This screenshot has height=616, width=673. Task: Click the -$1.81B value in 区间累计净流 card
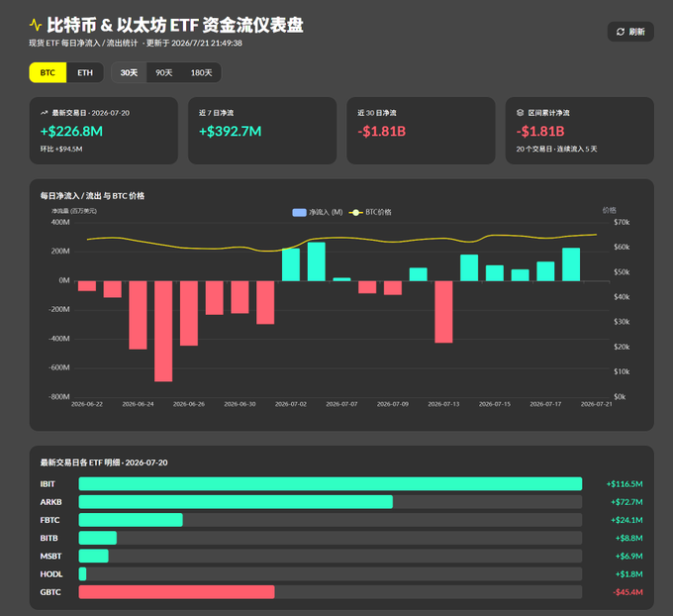pyautogui.click(x=540, y=131)
